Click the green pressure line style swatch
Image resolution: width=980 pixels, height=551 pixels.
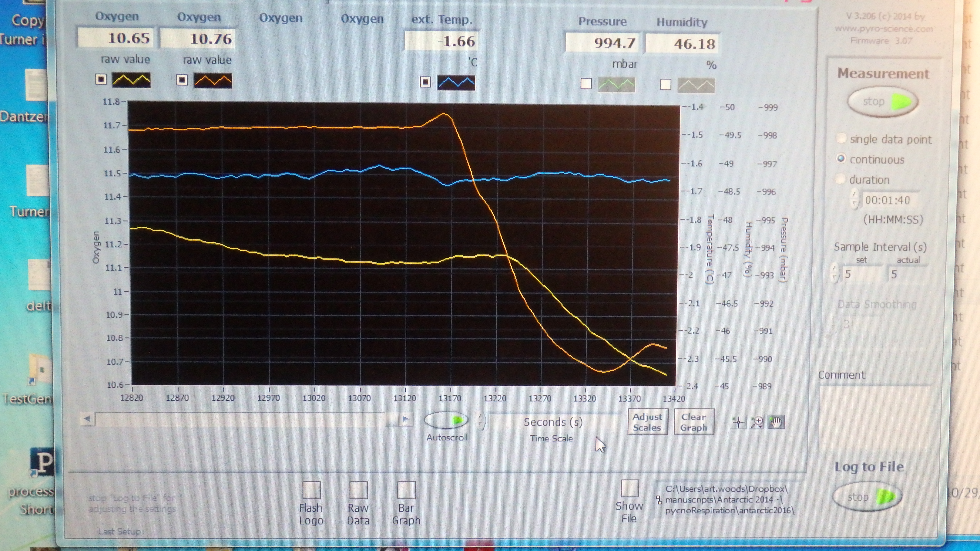coord(617,84)
